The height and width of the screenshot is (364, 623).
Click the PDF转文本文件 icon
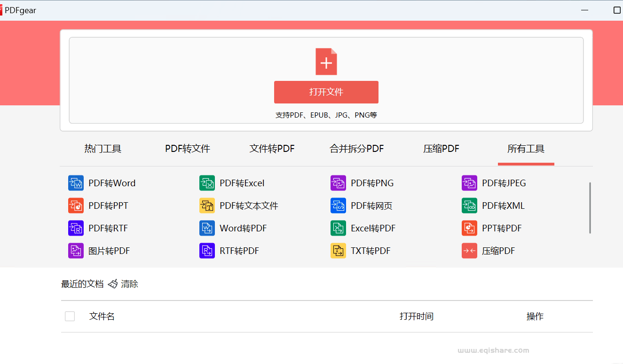coord(207,206)
